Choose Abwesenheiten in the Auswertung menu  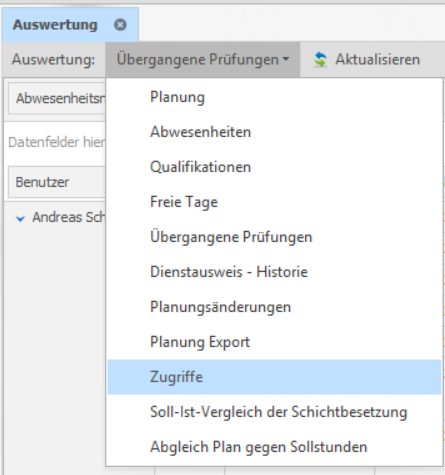274,132
